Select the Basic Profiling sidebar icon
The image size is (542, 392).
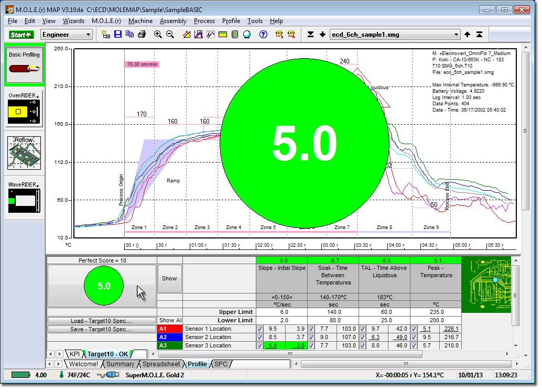click(24, 66)
